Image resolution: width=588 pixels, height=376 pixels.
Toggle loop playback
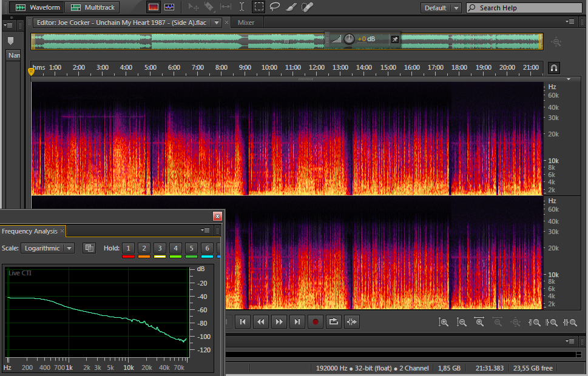333,322
